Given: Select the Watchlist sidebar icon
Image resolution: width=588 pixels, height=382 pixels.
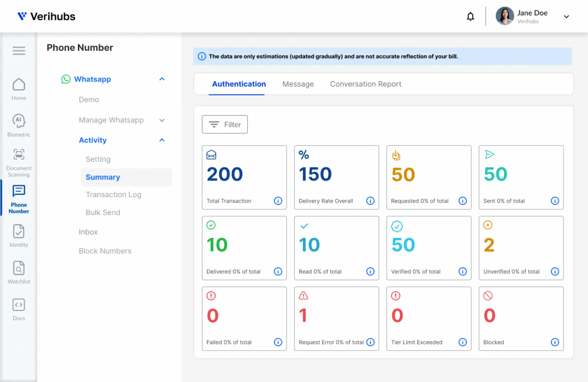Looking at the screenshot, I should [19, 272].
